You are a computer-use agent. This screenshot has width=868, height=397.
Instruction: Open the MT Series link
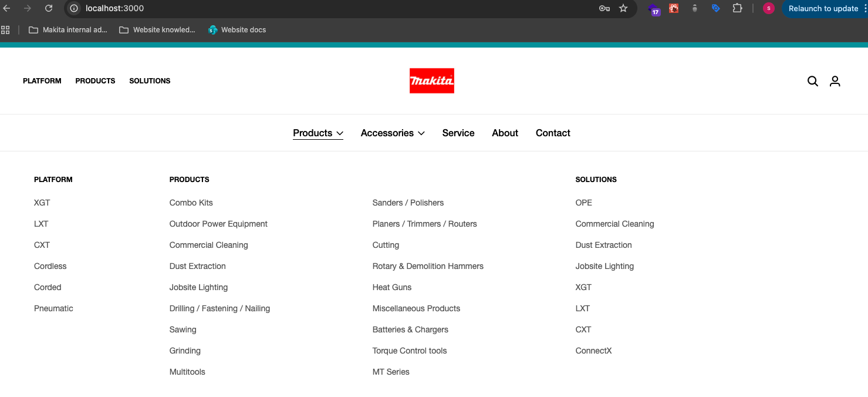tap(391, 372)
